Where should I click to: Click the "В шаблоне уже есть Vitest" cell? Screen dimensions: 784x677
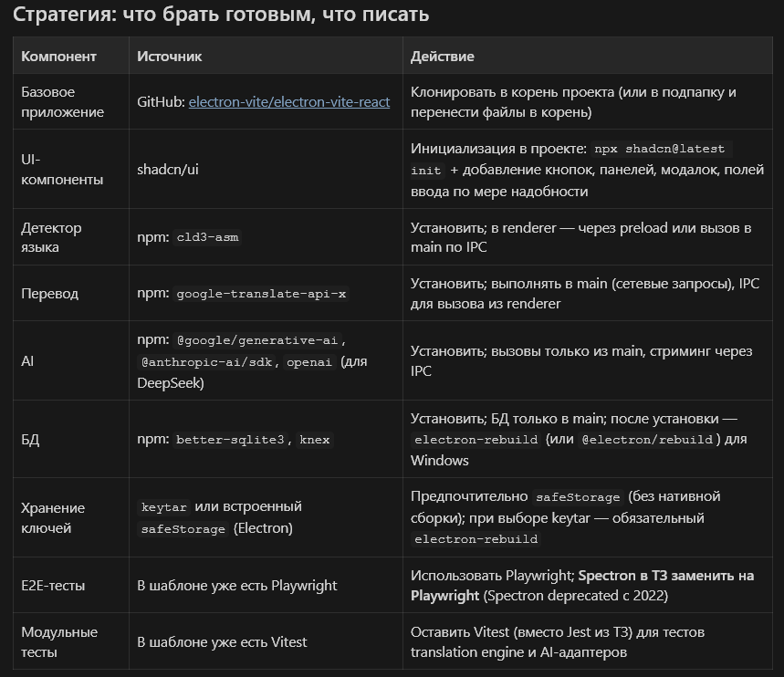tap(222, 642)
